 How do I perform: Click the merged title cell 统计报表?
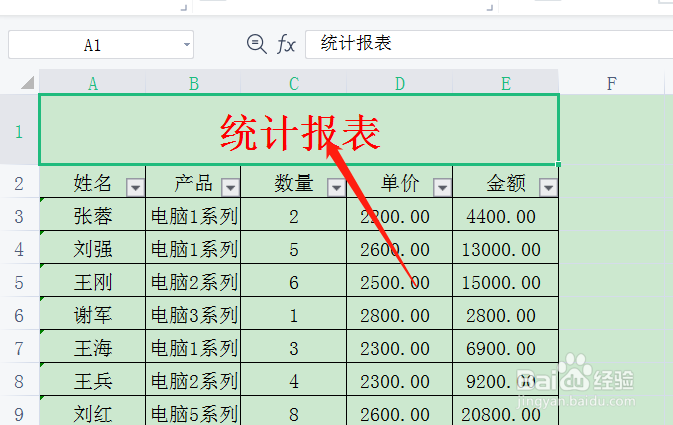pyautogui.click(x=299, y=130)
